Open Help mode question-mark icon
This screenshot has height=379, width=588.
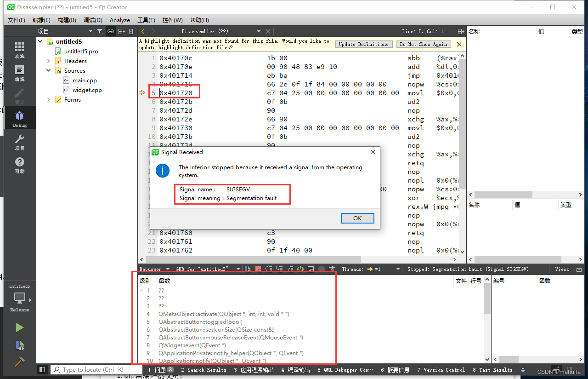point(19,165)
